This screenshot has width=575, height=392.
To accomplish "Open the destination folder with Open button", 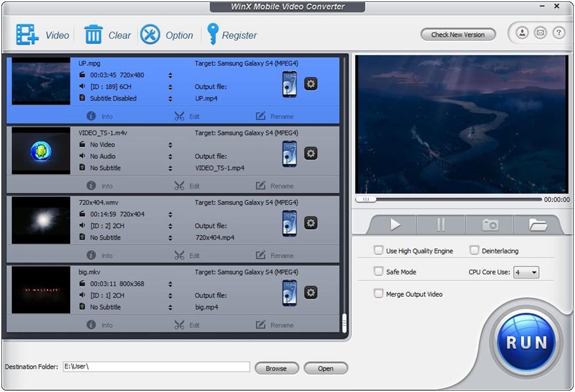I will [x=326, y=368].
